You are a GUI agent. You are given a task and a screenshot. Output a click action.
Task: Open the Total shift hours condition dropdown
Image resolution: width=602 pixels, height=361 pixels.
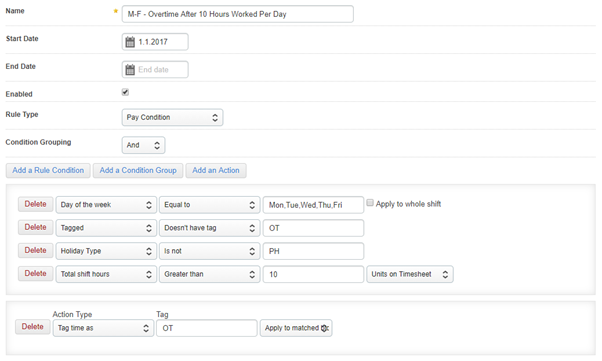click(x=106, y=274)
